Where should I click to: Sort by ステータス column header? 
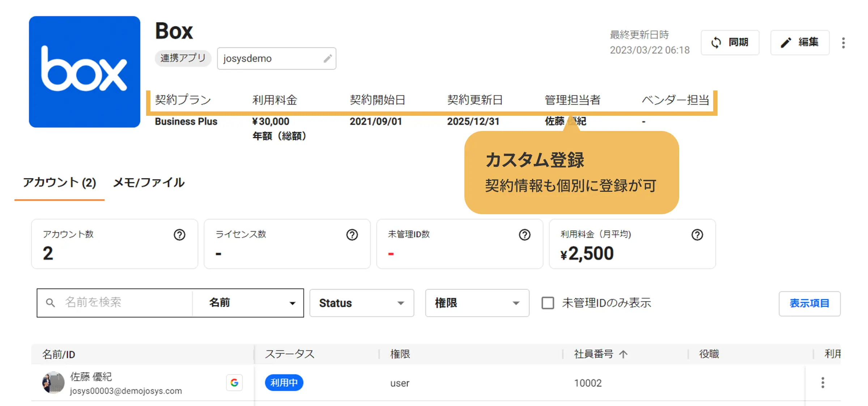pos(290,354)
